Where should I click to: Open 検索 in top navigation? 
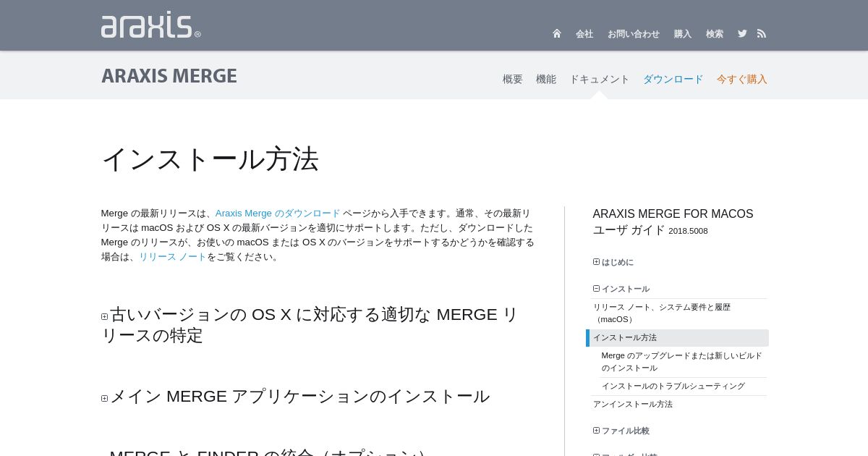[x=715, y=34]
